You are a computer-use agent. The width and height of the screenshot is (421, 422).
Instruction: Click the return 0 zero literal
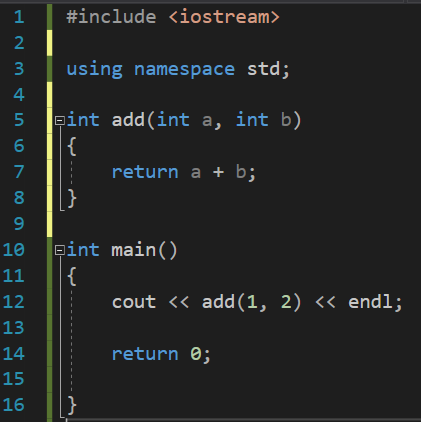pos(196,354)
